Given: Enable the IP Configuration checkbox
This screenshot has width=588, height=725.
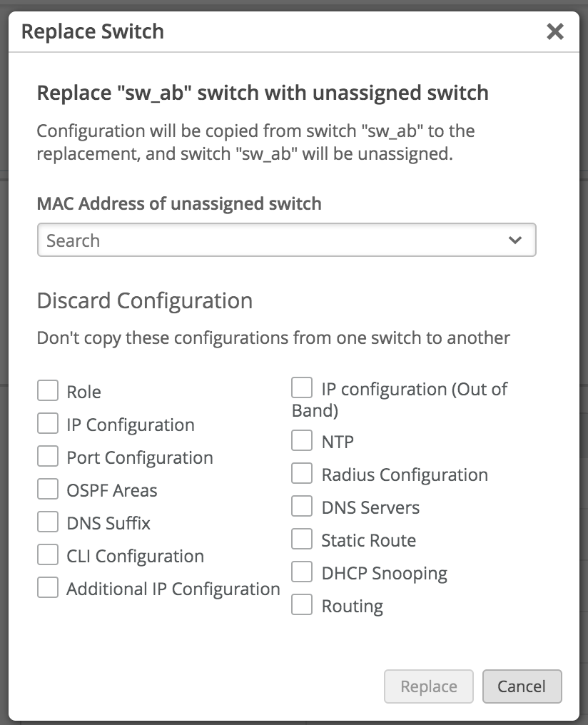Looking at the screenshot, I should click(x=48, y=424).
